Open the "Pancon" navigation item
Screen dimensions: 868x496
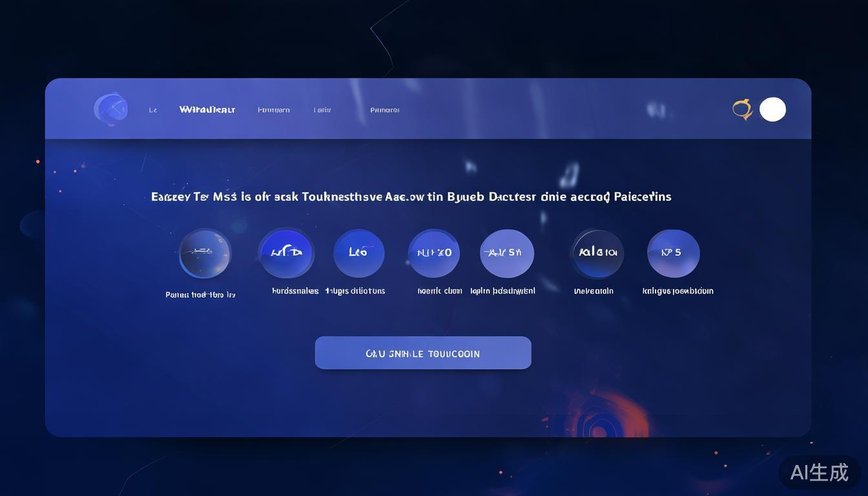point(385,110)
